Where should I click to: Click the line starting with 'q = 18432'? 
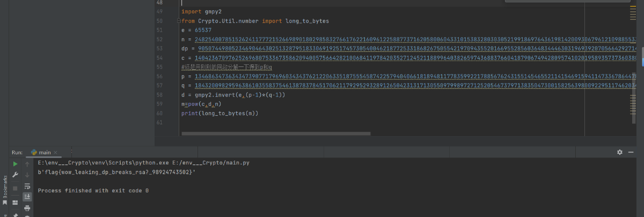pos(409,85)
